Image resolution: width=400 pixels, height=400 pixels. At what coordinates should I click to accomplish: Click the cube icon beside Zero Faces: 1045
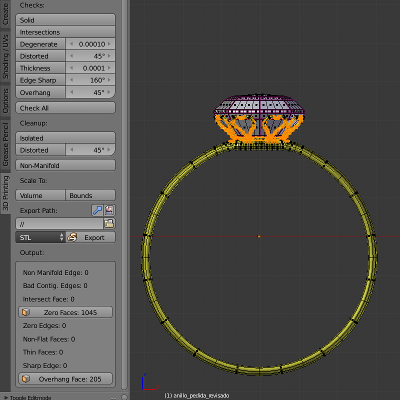click(26, 312)
